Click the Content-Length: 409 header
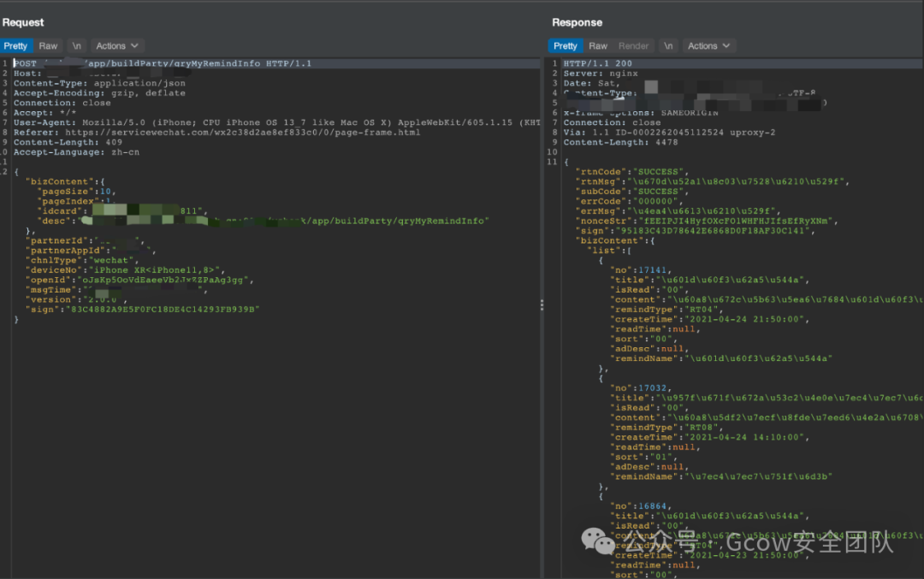 [68, 143]
